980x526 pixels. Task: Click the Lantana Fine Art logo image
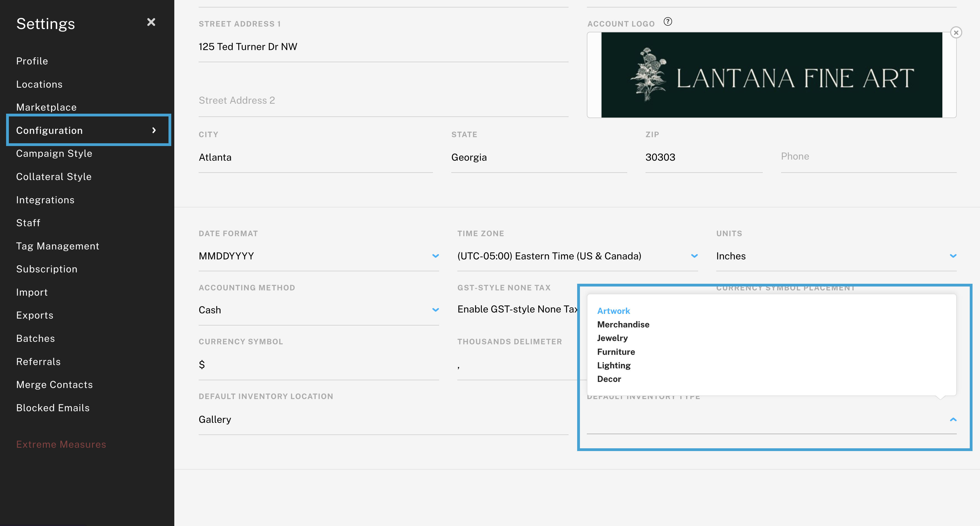coord(771,75)
